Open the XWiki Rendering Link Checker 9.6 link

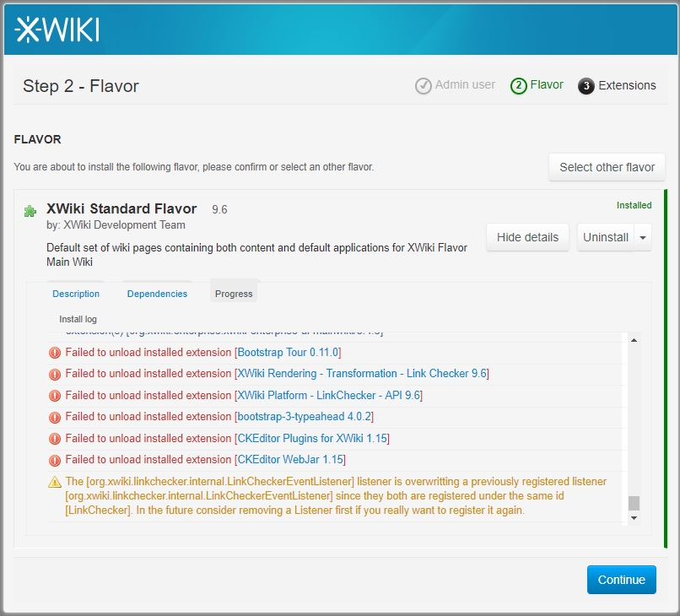(x=362, y=374)
